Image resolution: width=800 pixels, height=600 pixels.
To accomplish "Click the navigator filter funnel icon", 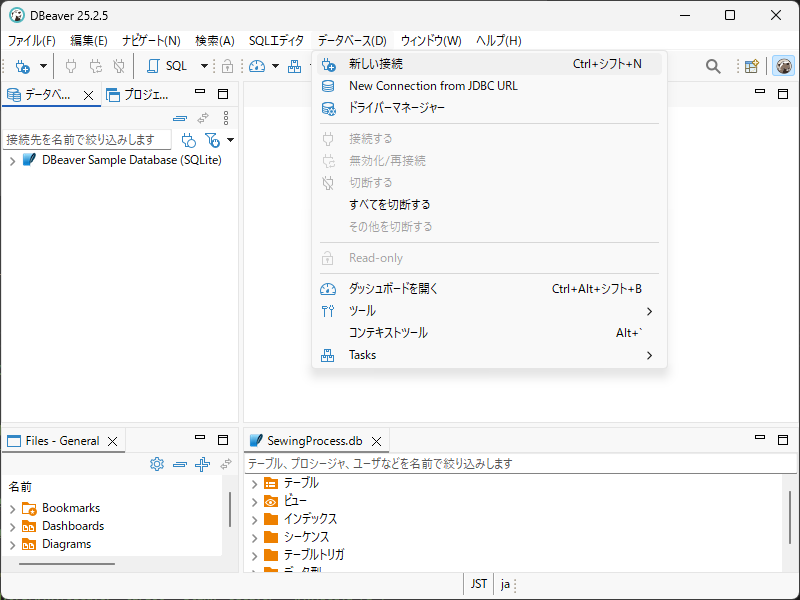I will [212, 140].
